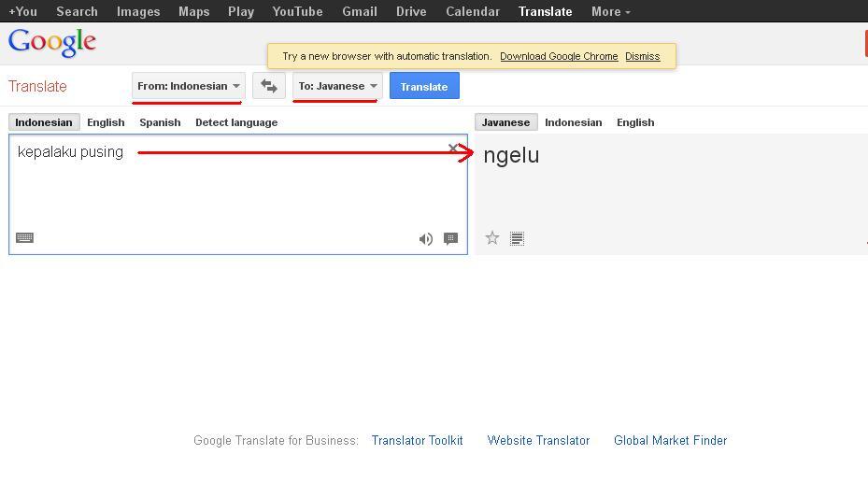This screenshot has height=483, width=868.
Task: Choose Indonesian as the source language tab
Action: 44,122
